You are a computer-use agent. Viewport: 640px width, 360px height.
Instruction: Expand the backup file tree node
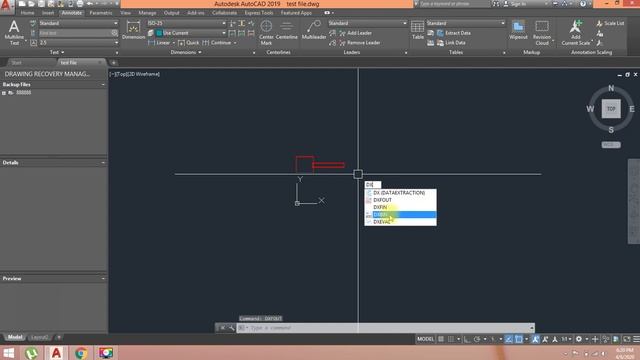tap(4, 93)
